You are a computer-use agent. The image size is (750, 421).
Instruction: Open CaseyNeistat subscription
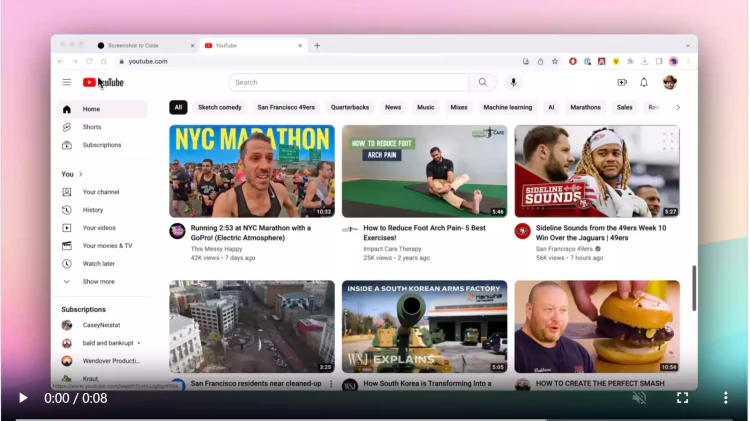click(x=102, y=325)
